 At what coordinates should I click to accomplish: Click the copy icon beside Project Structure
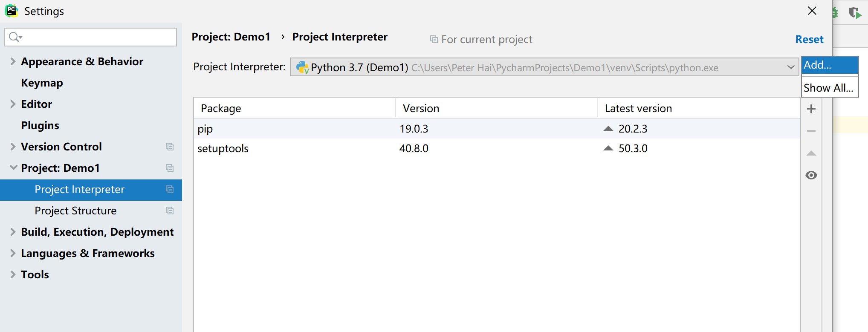[x=170, y=211]
